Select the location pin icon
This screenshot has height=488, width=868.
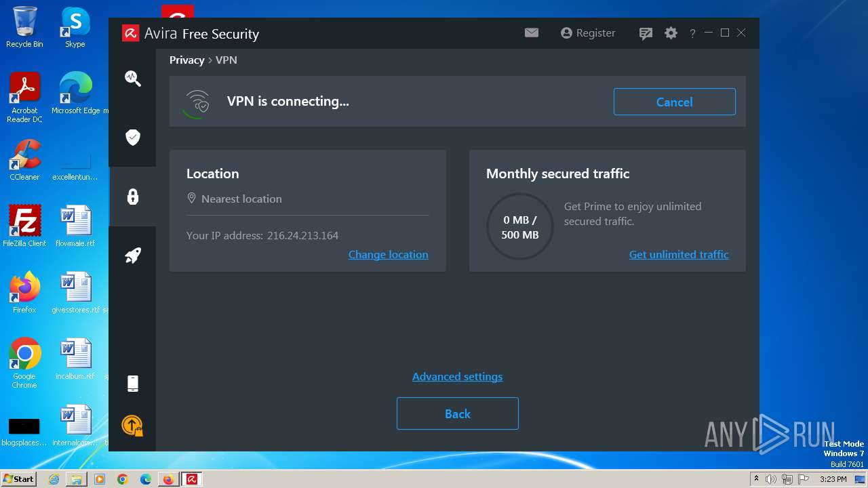click(x=191, y=199)
